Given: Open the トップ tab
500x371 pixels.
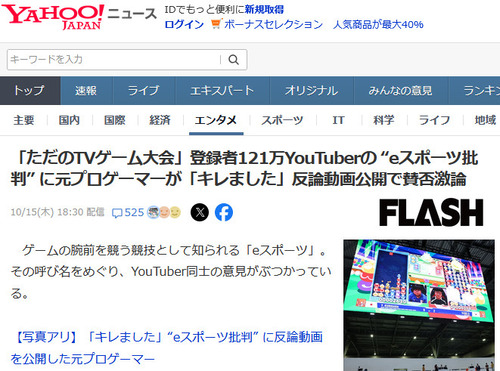Looking at the screenshot, I should [x=30, y=91].
